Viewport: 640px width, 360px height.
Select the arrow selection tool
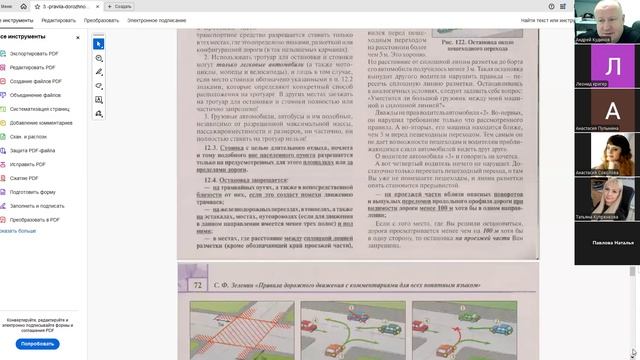(x=98, y=44)
